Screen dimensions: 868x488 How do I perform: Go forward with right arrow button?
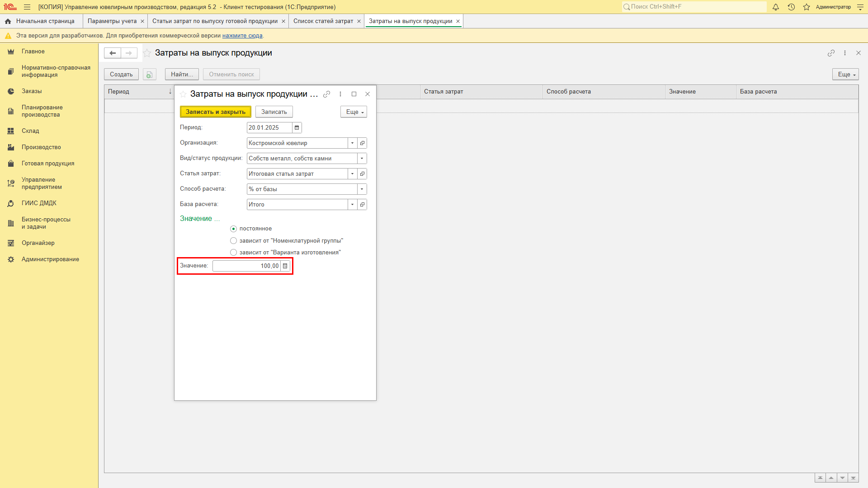click(x=129, y=53)
